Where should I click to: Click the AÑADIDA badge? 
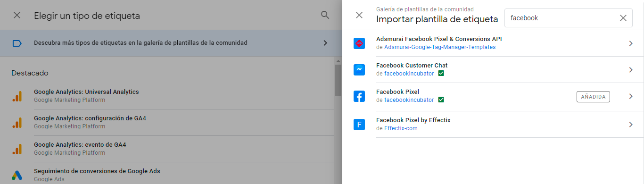(593, 97)
